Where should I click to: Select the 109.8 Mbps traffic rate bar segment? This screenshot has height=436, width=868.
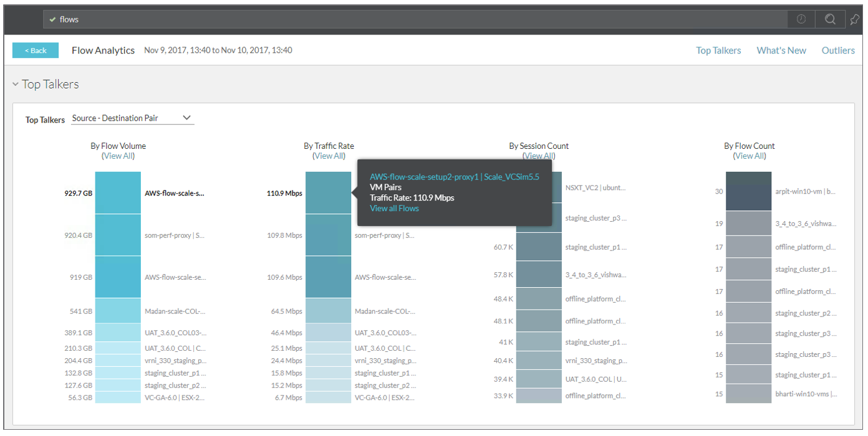[x=328, y=235]
